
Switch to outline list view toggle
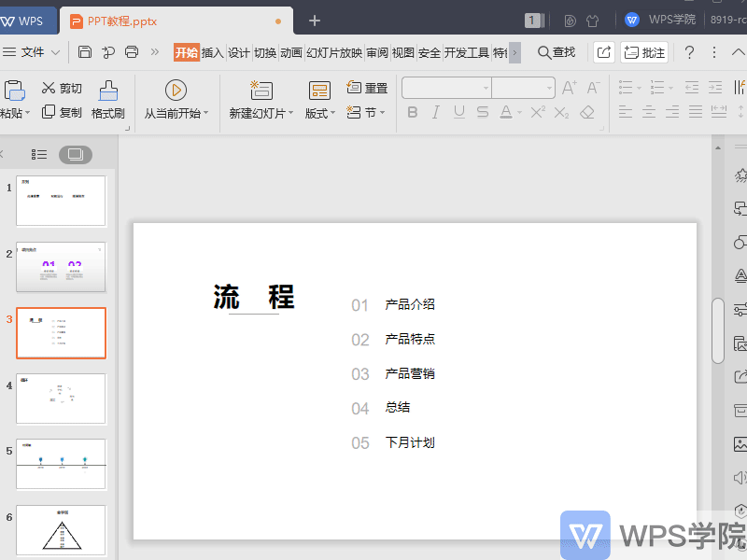click(39, 154)
